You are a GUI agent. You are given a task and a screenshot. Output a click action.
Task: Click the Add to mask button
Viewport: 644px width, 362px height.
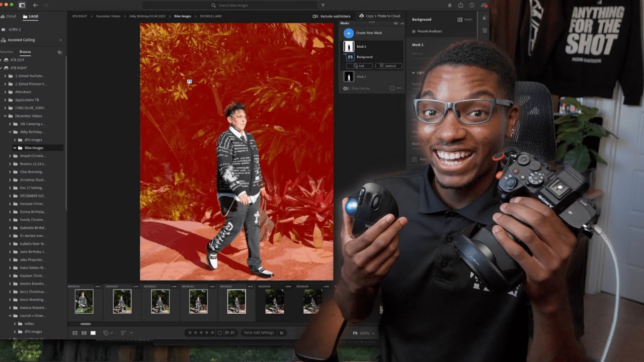tap(359, 66)
